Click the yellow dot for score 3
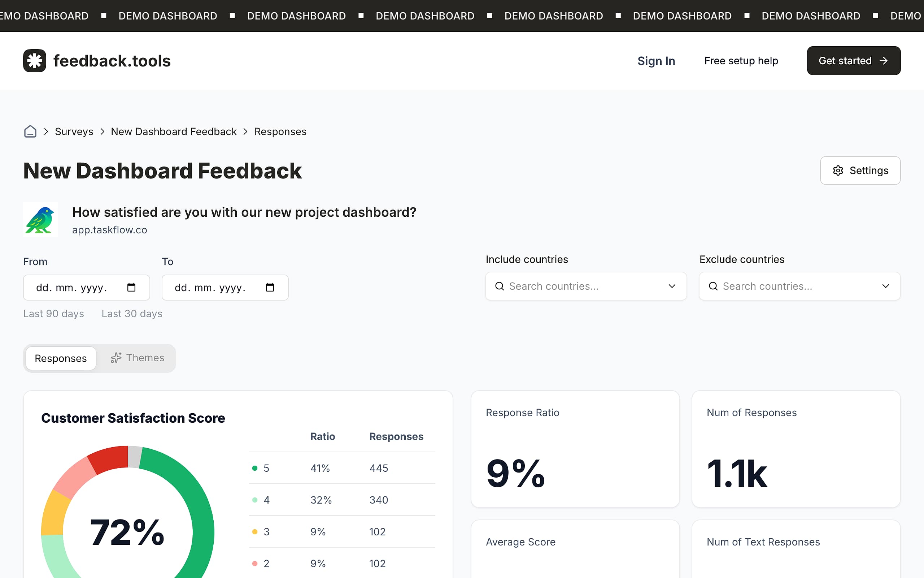 pyautogui.click(x=255, y=532)
